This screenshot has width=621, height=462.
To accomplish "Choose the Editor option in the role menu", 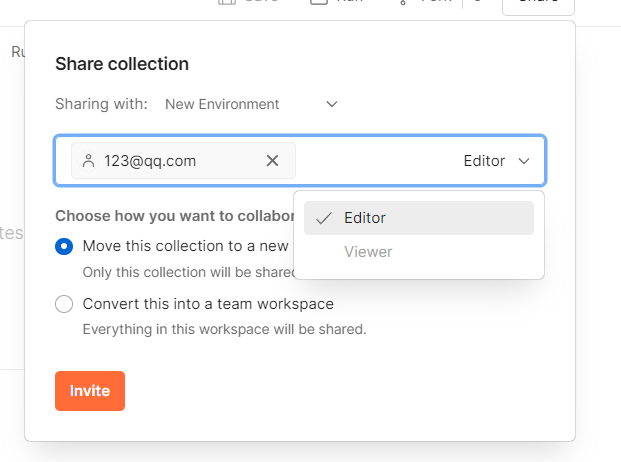I will 419,218.
